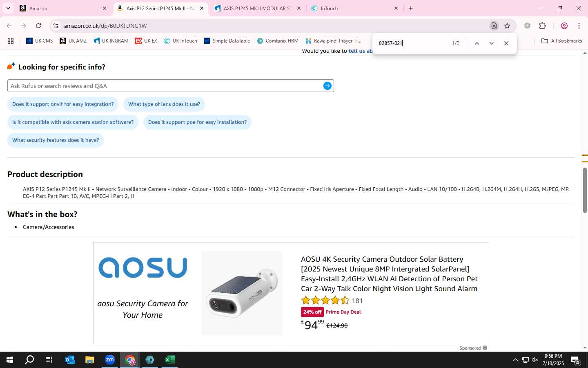Bookmark this page with the star icon
The height and width of the screenshot is (368, 588).
click(507, 26)
